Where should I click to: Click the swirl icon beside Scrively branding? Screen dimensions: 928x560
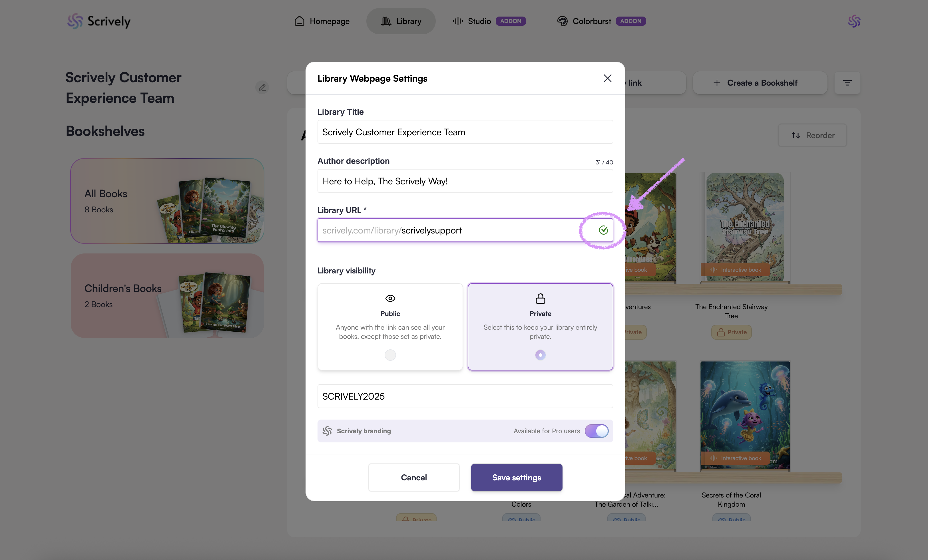coord(327,431)
